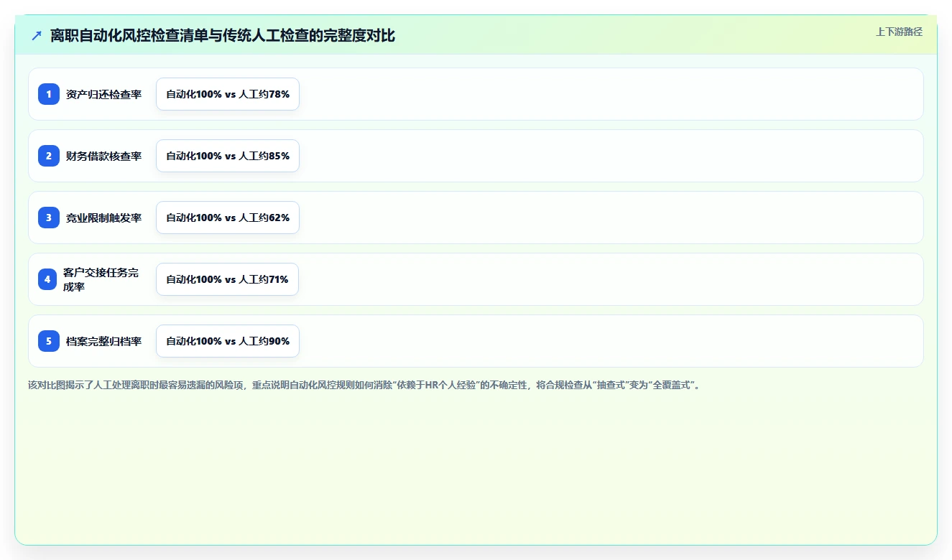Select number badge 5 for 档案完整归档率
Viewport: 952px width, 560px height.
point(49,341)
